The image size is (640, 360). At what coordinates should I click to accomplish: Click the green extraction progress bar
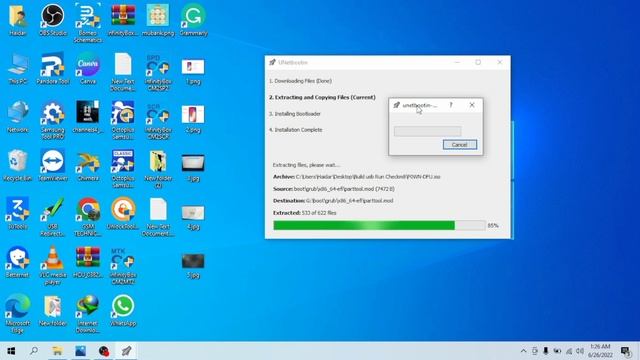coord(379,225)
